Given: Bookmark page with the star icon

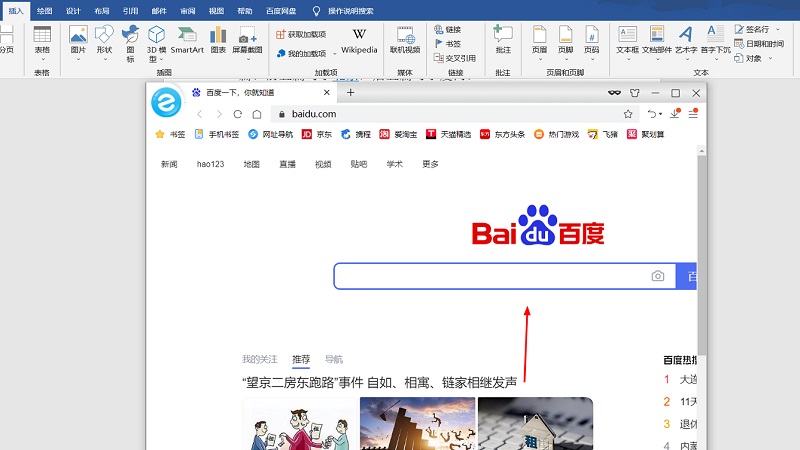Looking at the screenshot, I should tap(628, 114).
